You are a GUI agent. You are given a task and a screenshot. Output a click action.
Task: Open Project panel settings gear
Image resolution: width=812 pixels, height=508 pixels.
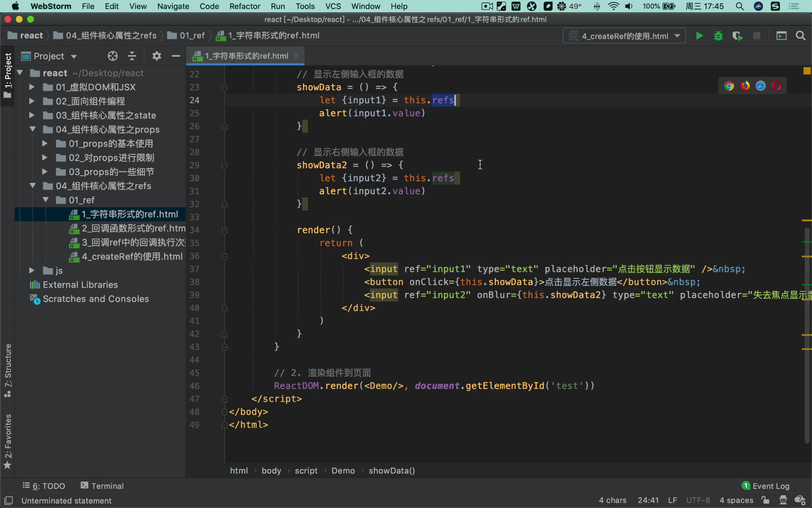coord(157,56)
